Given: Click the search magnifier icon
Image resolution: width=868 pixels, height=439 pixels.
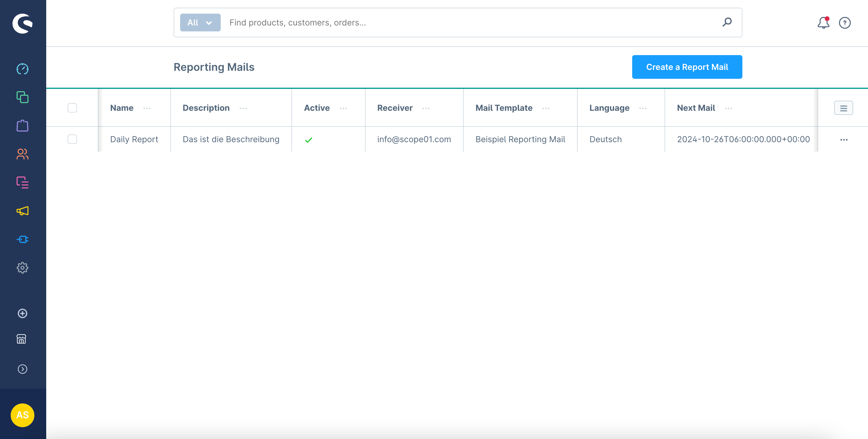Looking at the screenshot, I should (727, 22).
